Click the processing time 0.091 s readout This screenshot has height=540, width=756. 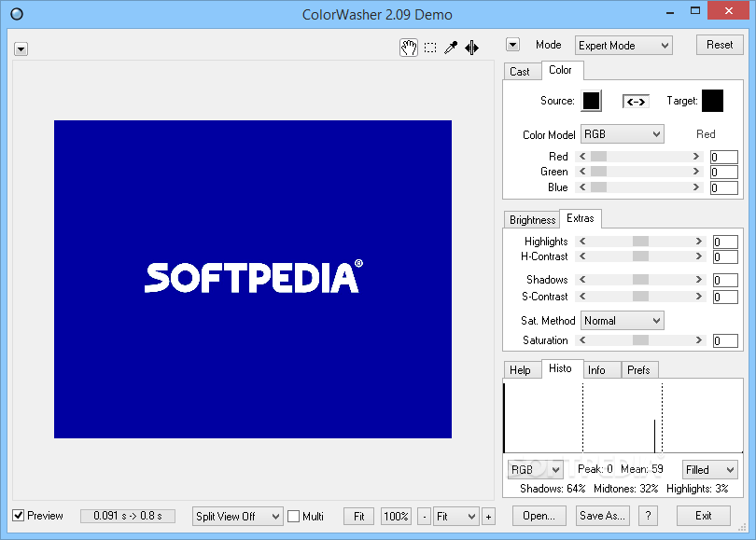point(128,516)
